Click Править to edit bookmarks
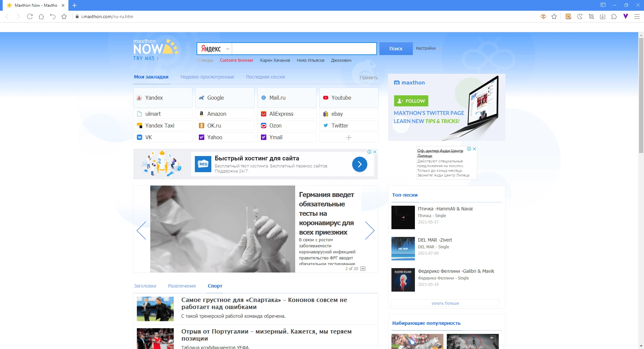This screenshot has height=349, width=644. (x=369, y=78)
